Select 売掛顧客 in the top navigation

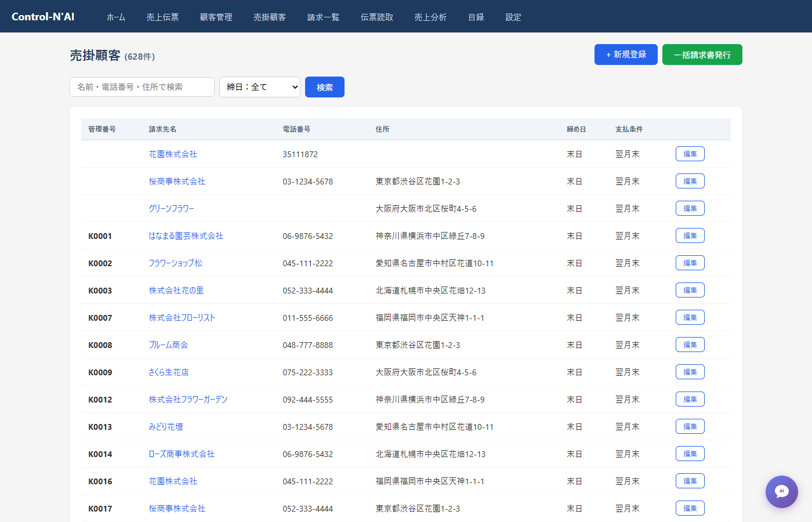coord(270,17)
